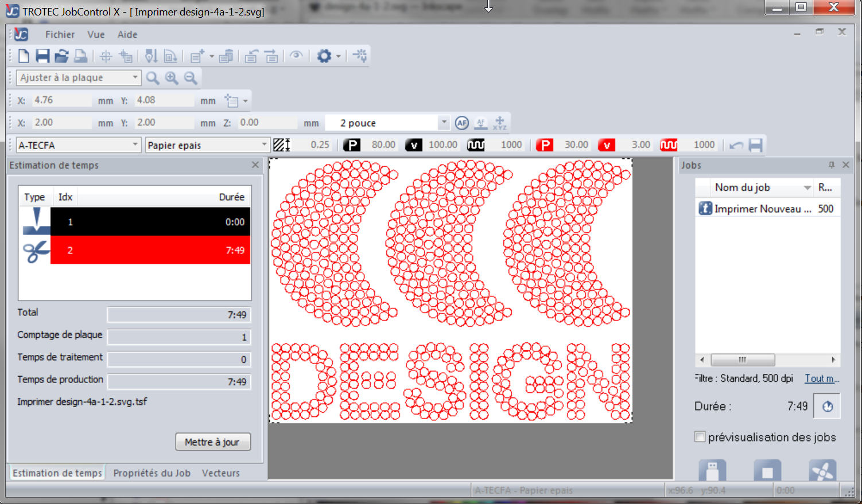Click the zoom out magnifier icon
The width and height of the screenshot is (862, 504).
pos(191,78)
